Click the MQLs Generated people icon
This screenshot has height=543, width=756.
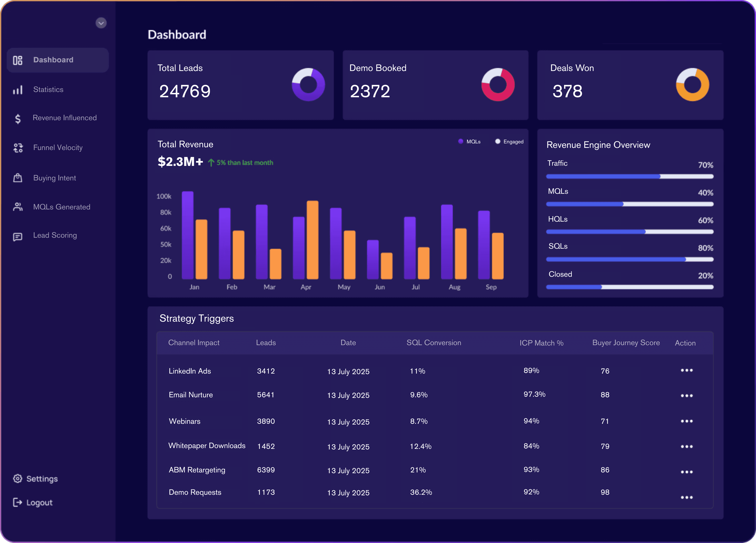click(18, 207)
